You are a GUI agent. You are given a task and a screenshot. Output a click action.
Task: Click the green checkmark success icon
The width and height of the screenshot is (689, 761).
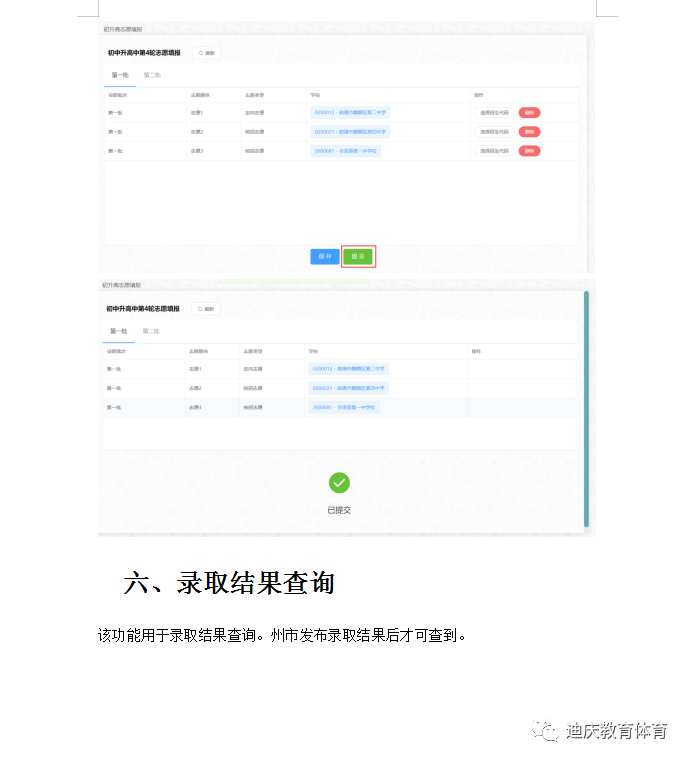(x=339, y=483)
